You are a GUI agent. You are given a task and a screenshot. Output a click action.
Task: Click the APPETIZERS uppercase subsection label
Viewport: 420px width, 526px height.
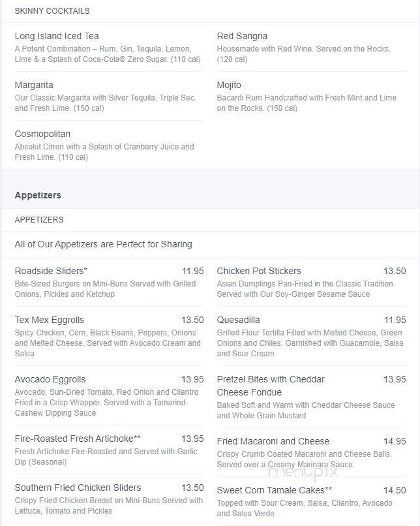point(39,220)
